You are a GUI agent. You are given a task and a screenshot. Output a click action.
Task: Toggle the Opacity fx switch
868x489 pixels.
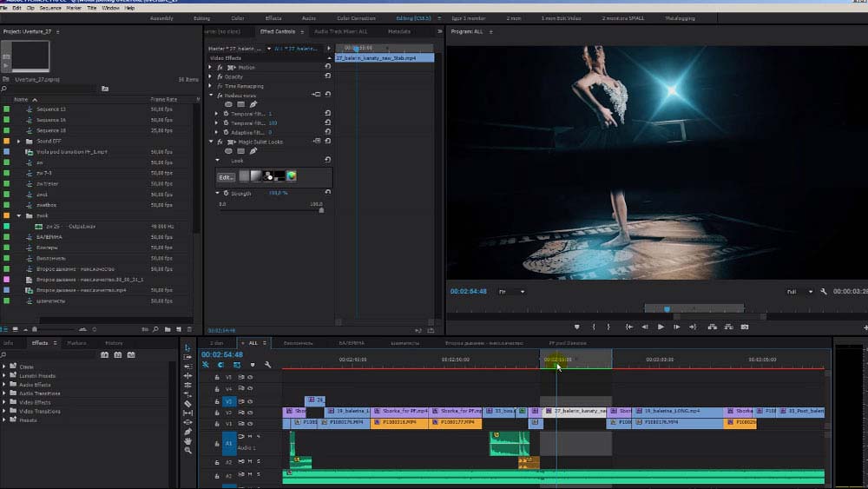pyautogui.click(x=220, y=76)
